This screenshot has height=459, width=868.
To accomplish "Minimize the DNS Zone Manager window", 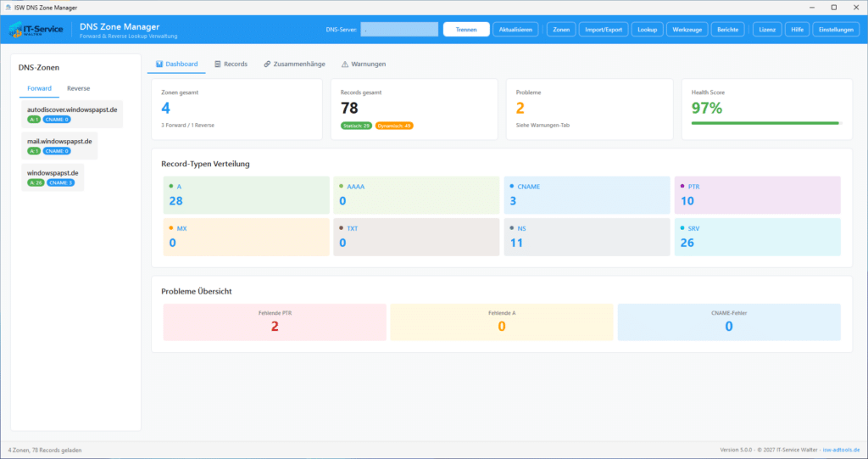I will [x=812, y=8].
